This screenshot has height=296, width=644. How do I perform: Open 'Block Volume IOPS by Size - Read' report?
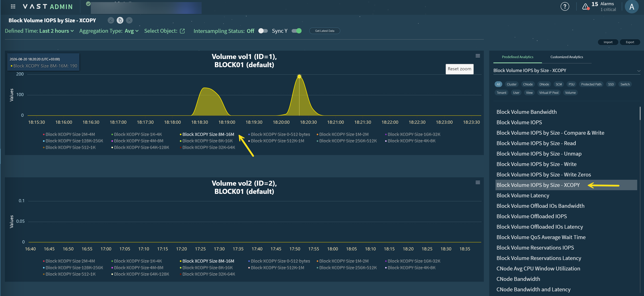536,143
